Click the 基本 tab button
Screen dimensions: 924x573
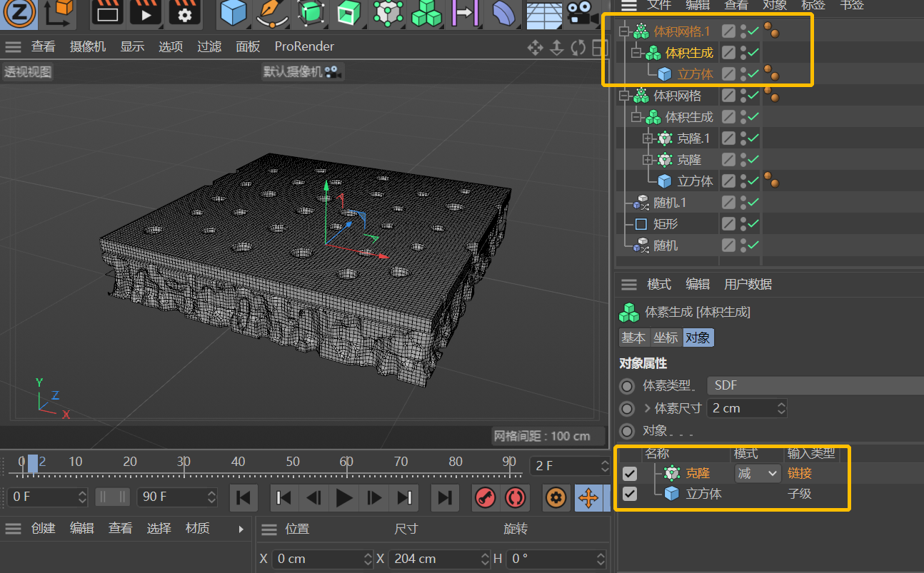[633, 338]
